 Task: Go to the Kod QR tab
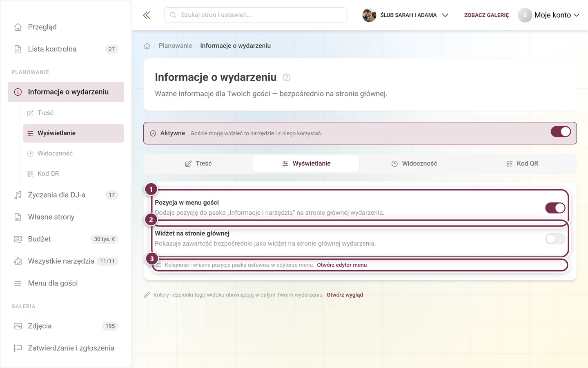(x=522, y=164)
